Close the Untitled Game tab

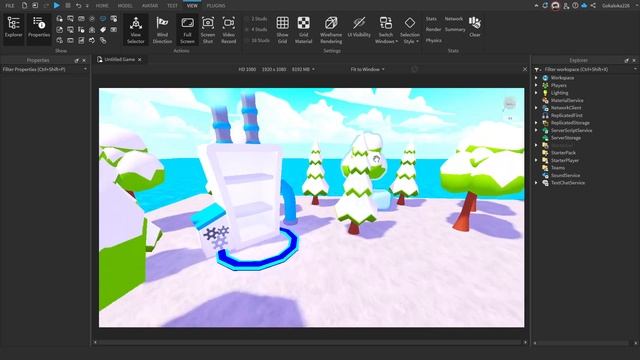point(140,60)
